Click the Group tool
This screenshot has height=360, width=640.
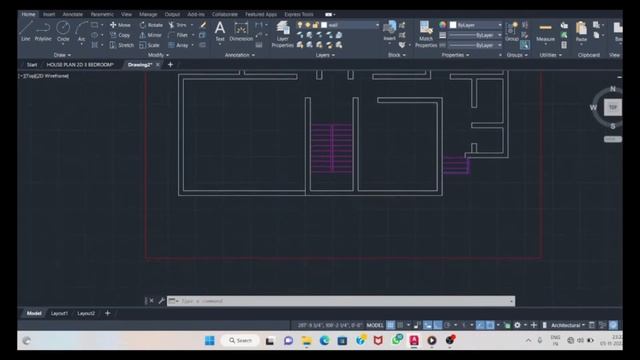[511, 31]
